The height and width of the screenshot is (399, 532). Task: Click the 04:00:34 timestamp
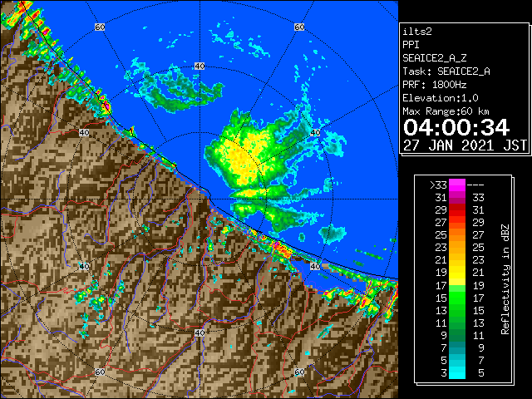pyautogui.click(x=456, y=127)
